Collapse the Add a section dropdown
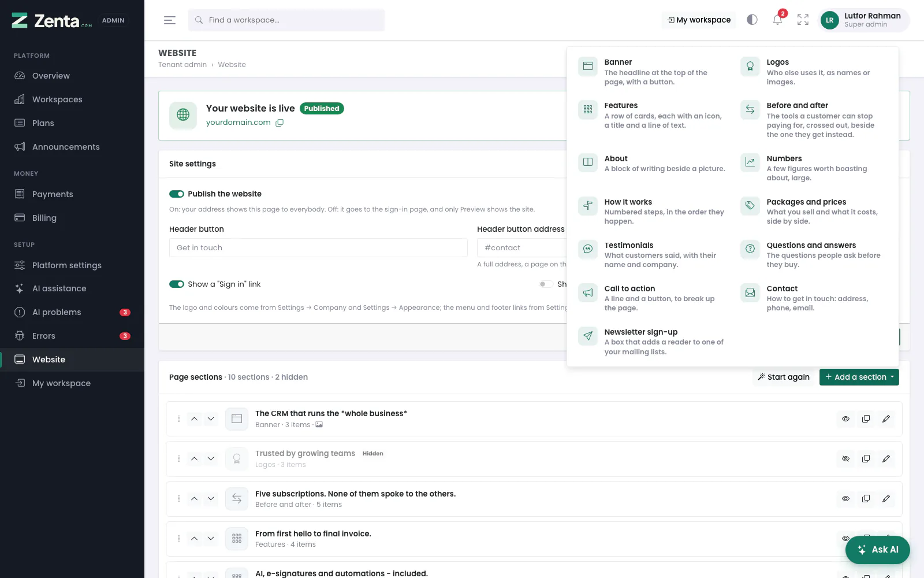The width and height of the screenshot is (924, 578). (x=859, y=377)
